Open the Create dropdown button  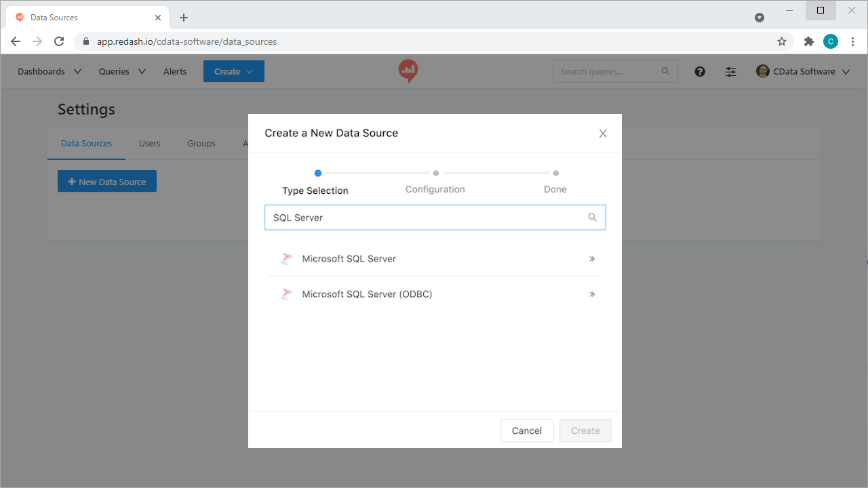(x=234, y=71)
